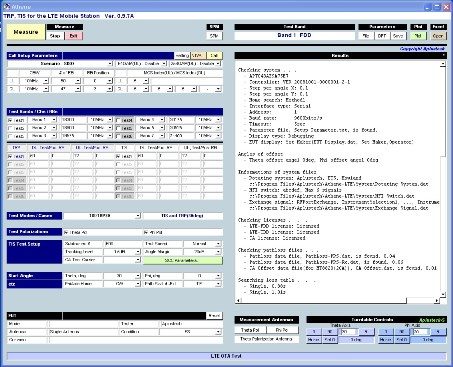Image resolution: width=453 pixels, height=367 pixels.
Task: Open the row 1 RB count dropdown showing 50
Action: coord(78,81)
